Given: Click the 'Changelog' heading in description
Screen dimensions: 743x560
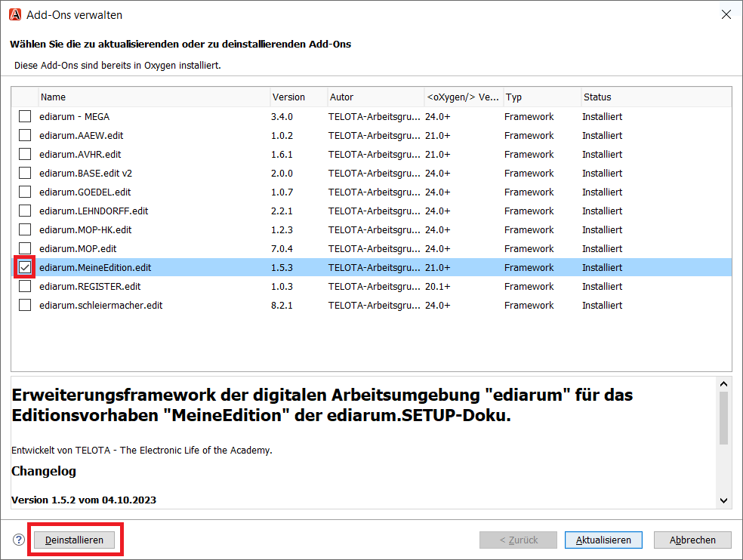Looking at the screenshot, I should [44, 471].
